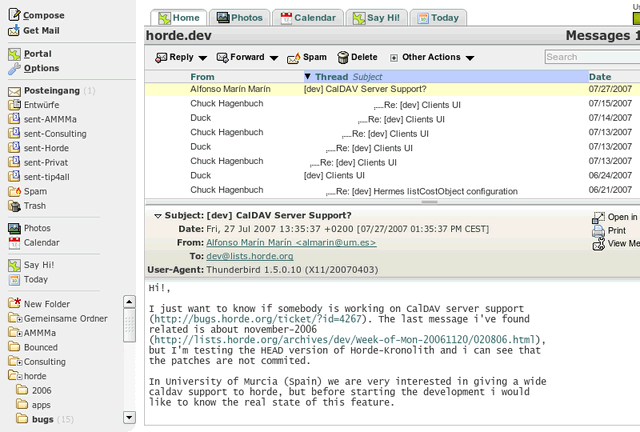Viewport: 640px width, 432px height.
Task: Open the Reply dropdown arrow
Action: [x=202, y=58]
